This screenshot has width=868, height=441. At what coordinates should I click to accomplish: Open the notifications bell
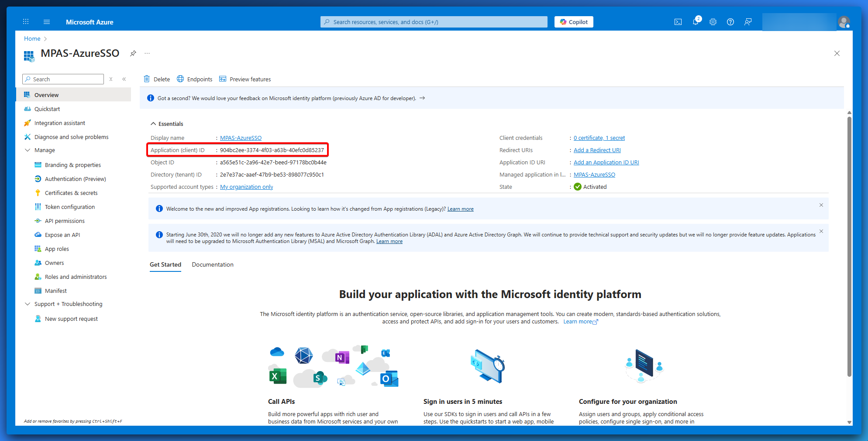[696, 22]
